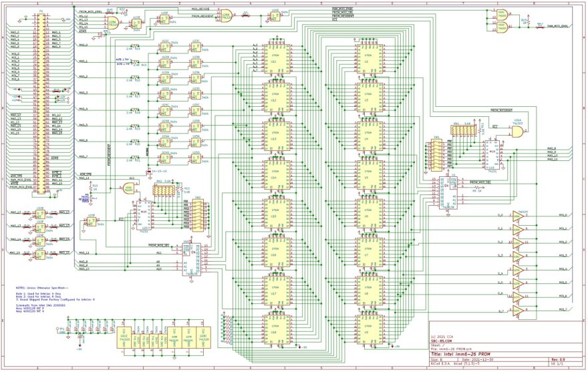Select the RAM_MOD_ENBL net label at top right

point(557,26)
